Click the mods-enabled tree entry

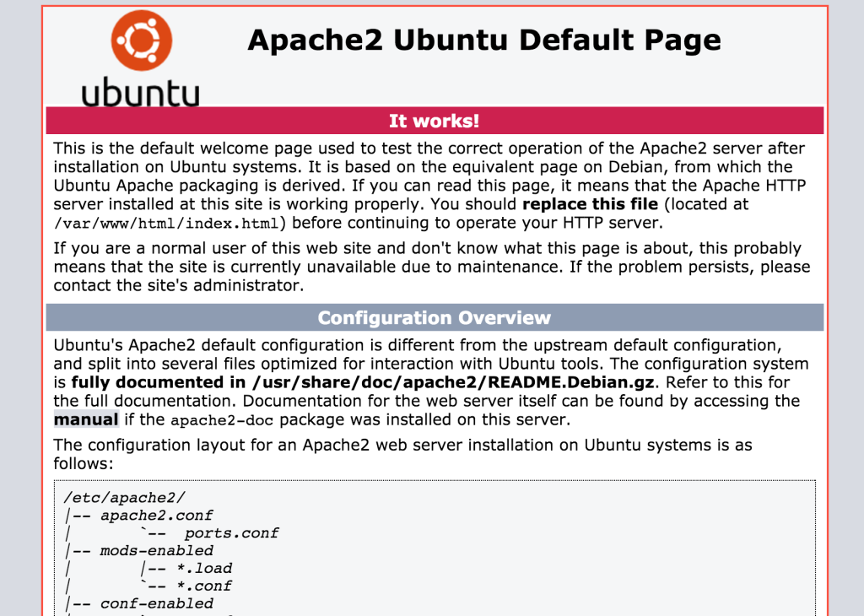[x=156, y=550]
